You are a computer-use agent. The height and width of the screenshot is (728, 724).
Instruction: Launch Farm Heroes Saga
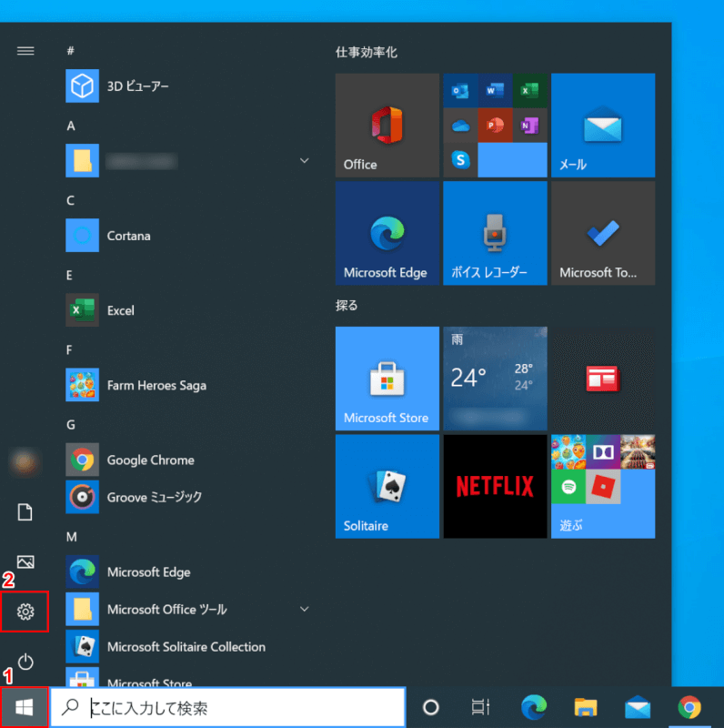[186, 385]
